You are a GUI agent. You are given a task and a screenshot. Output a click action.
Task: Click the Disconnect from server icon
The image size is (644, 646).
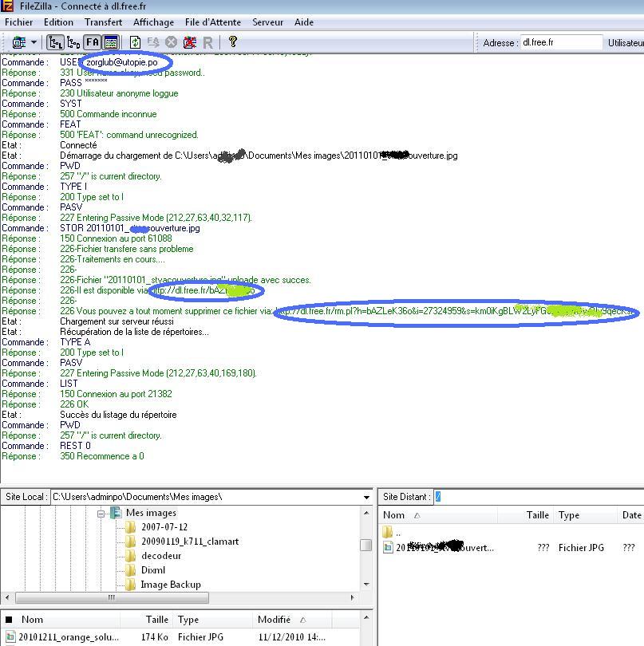pos(190,42)
